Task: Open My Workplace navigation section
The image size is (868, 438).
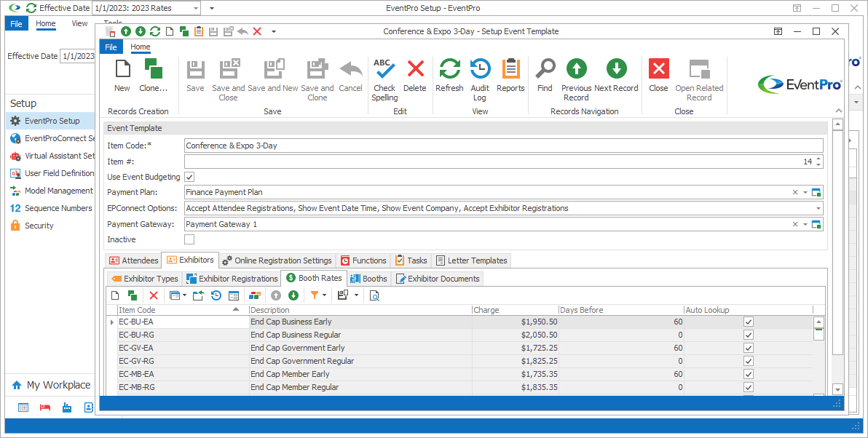Action: click(x=51, y=385)
